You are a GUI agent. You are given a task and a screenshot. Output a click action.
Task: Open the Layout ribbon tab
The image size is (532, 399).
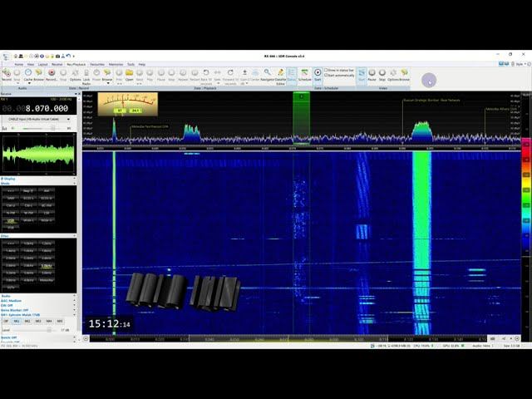click(x=42, y=64)
